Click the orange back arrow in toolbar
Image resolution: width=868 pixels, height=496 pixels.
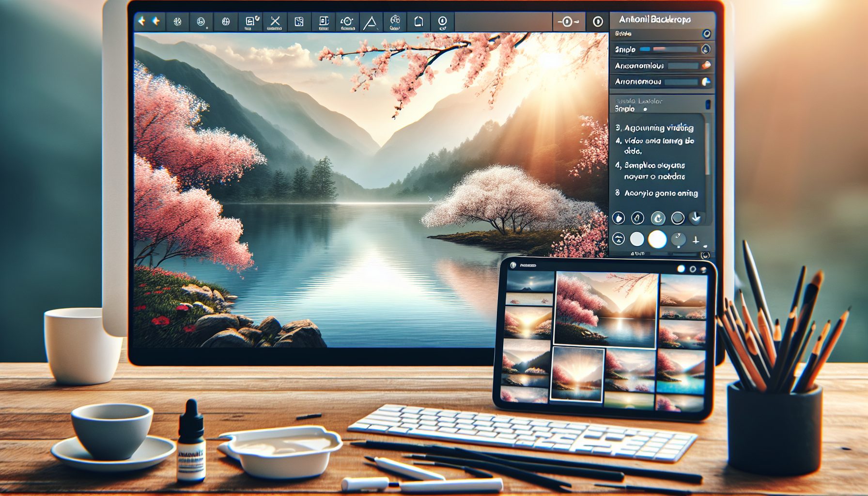141,21
